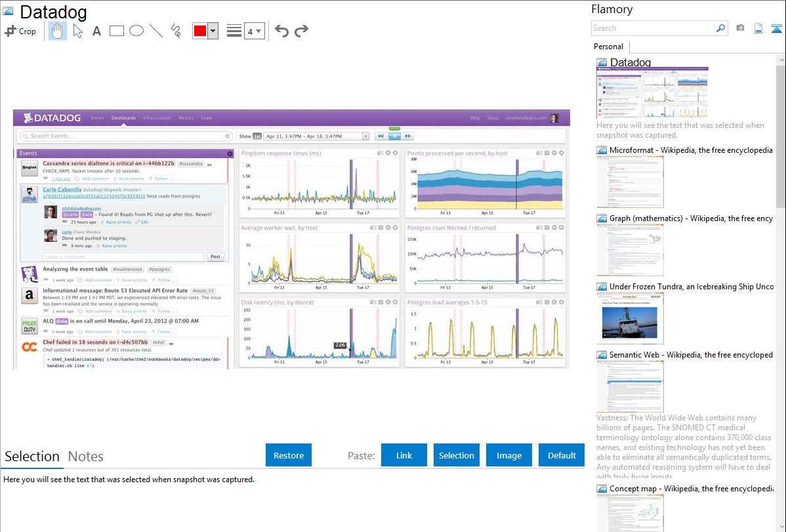This screenshot has height=532, width=786.
Task: Click the Link paste button
Action: coord(404,455)
